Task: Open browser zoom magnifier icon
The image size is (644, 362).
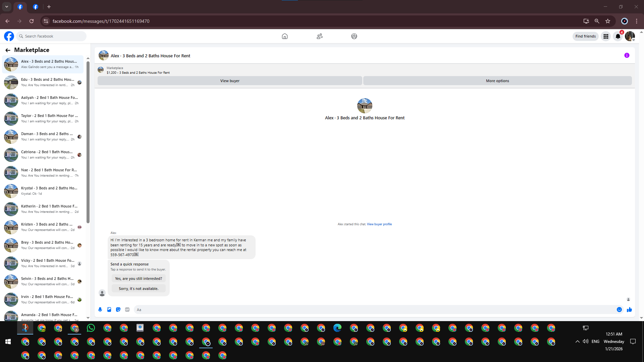Action: 597,21
